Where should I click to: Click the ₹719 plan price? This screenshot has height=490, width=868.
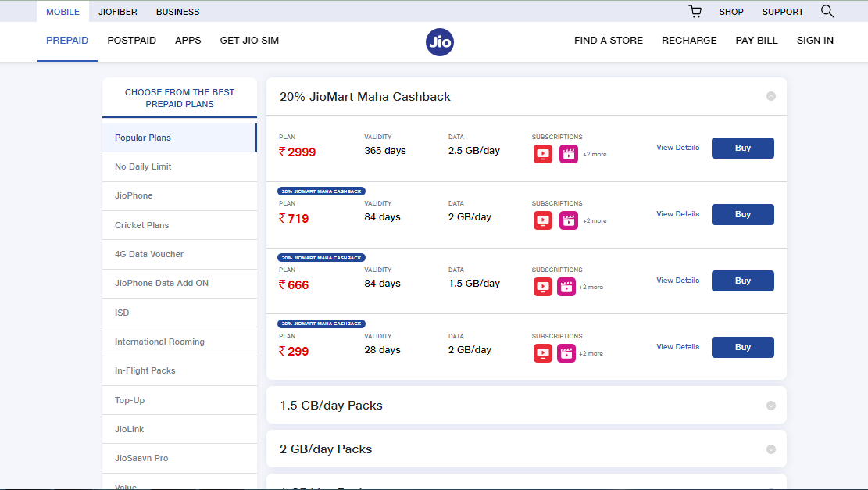[294, 219]
